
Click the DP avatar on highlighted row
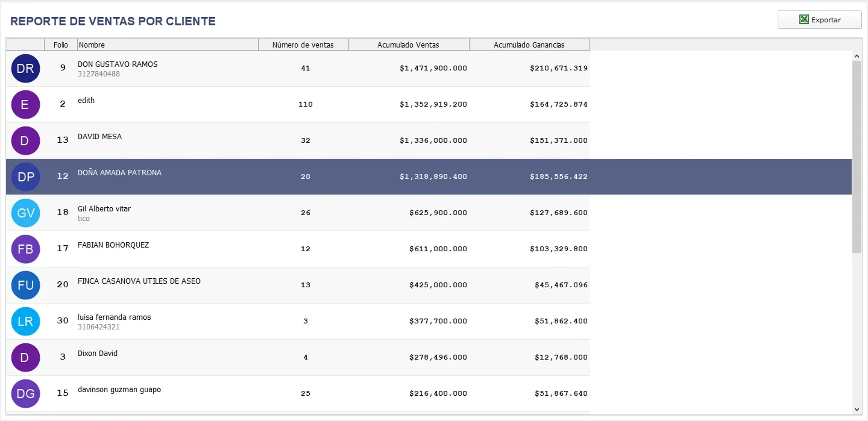pyautogui.click(x=25, y=177)
